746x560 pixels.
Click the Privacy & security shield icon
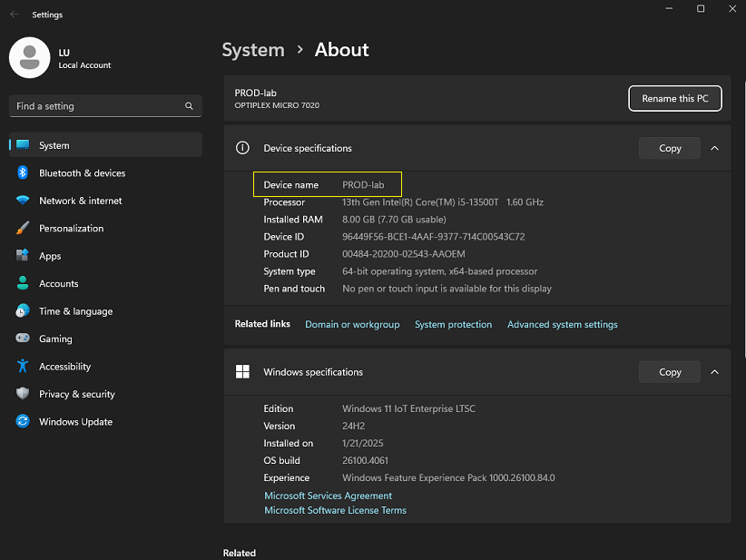coord(23,394)
